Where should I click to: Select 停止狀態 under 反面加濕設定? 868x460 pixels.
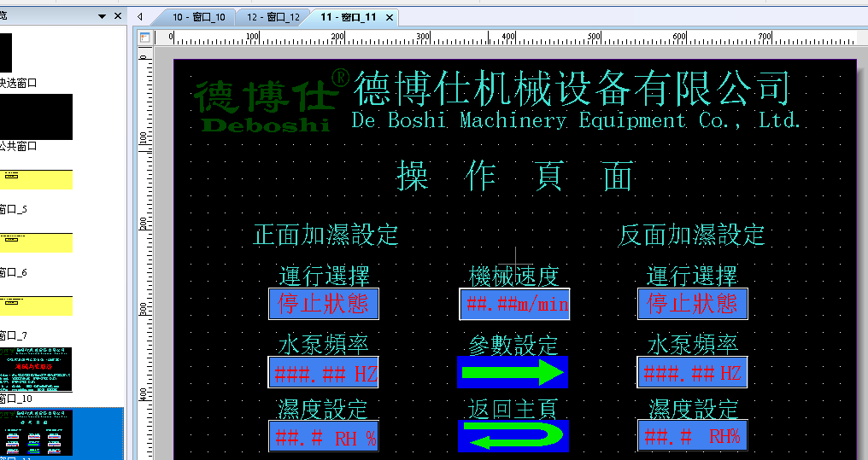(692, 305)
